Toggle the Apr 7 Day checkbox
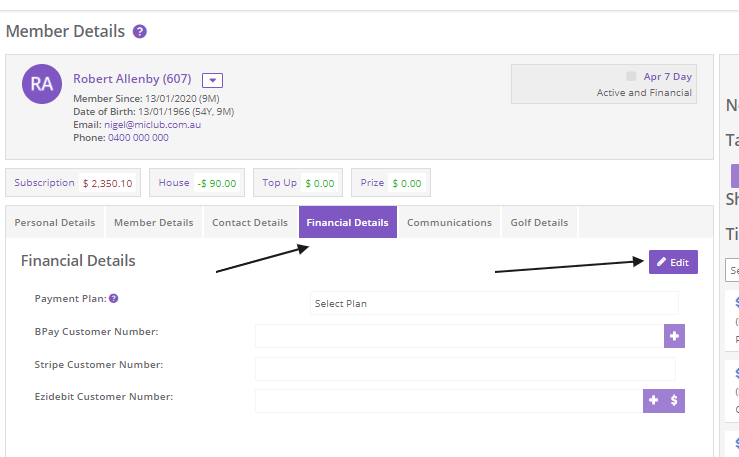This screenshot has height=457, width=739. [x=631, y=76]
